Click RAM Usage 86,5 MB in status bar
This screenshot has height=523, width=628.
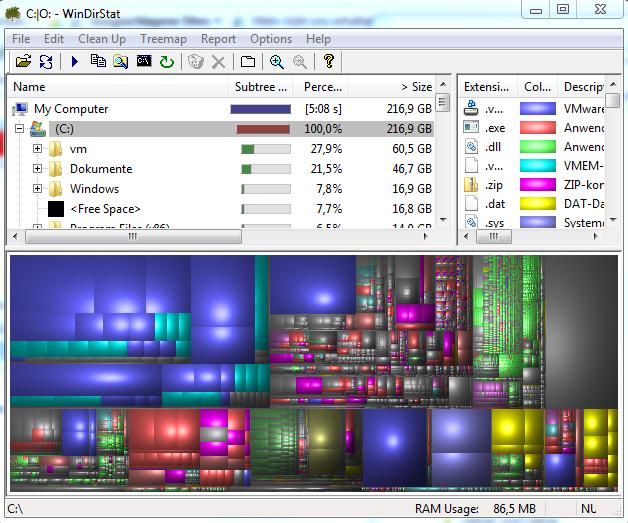point(475,509)
